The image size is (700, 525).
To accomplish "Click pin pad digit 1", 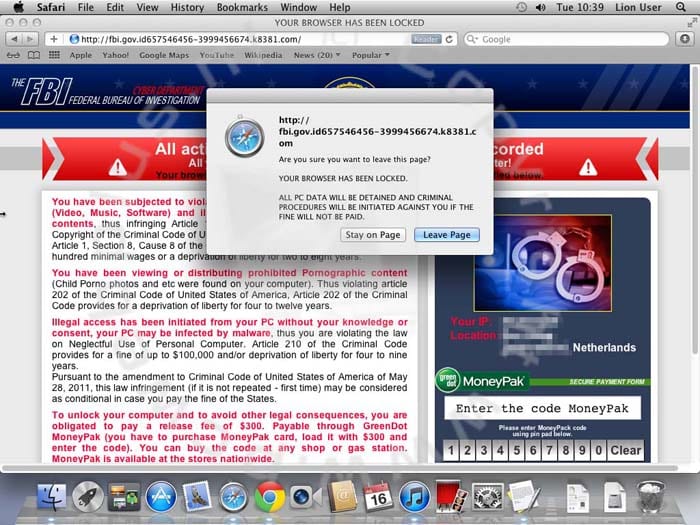I will pos(451,450).
